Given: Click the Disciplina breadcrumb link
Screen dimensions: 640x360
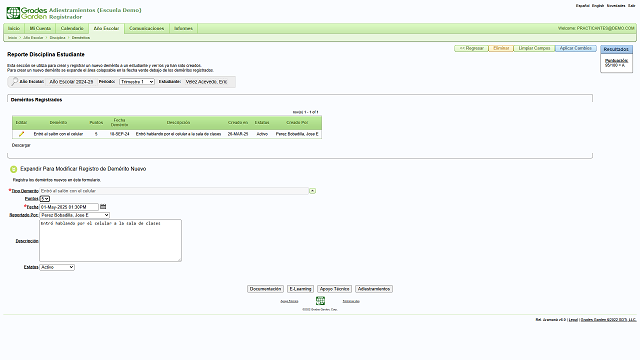Looking at the screenshot, I should pos(58,38).
